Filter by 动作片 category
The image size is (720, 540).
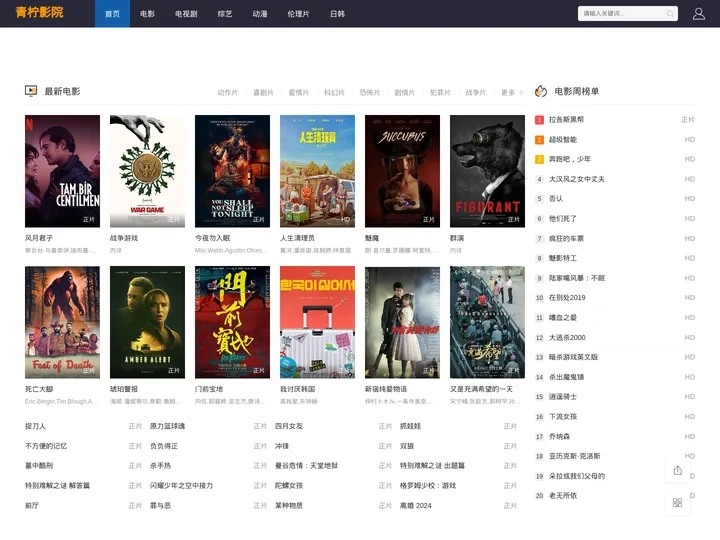228,93
